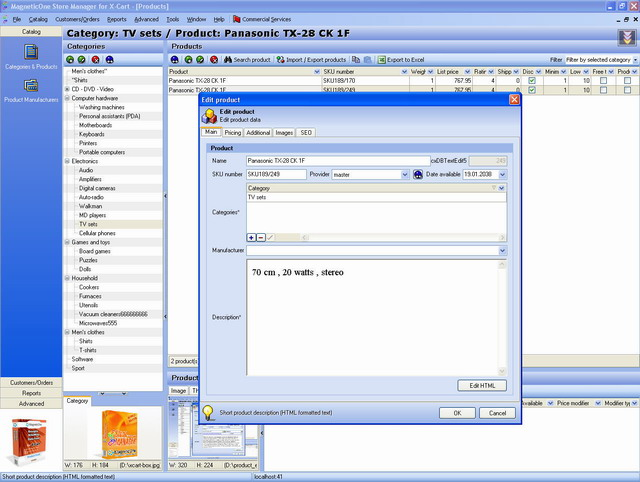Screen dimensions: 640x482
Task: Click product Name input field
Action: 338,161
